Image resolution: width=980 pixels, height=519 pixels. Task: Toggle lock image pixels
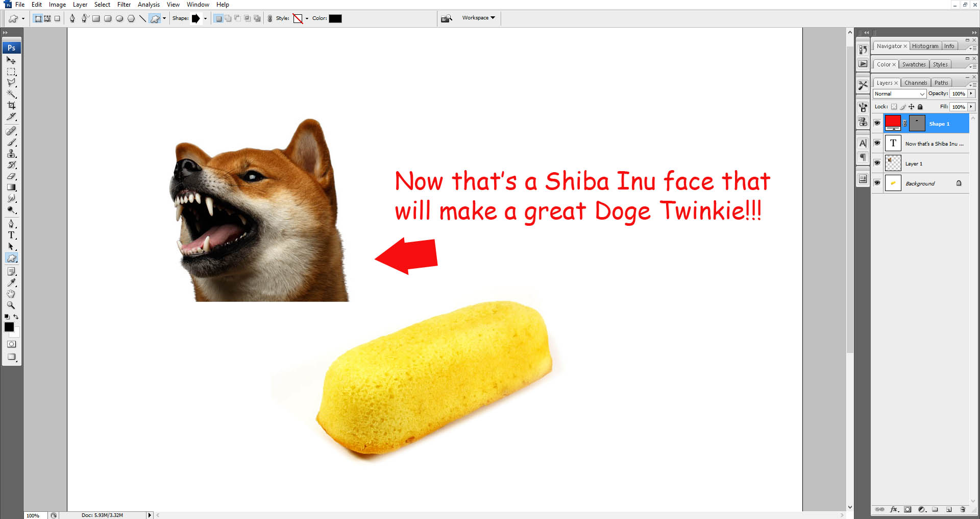coord(902,107)
